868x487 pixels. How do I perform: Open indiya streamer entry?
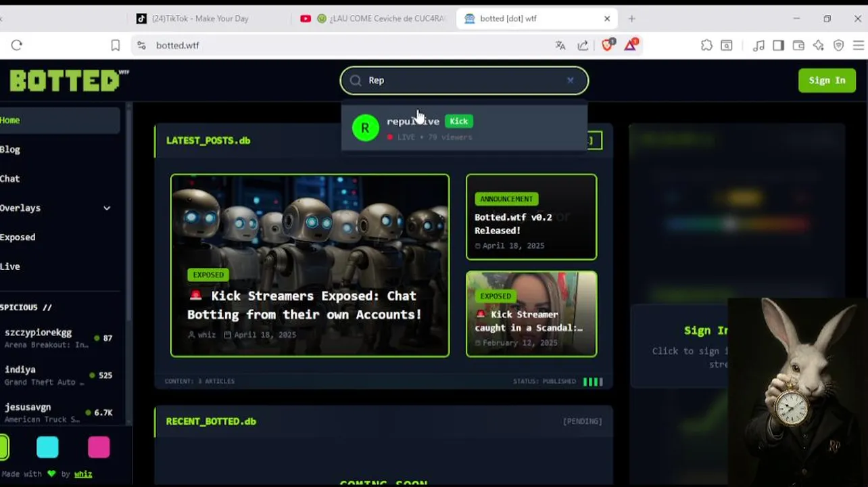pos(59,375)
